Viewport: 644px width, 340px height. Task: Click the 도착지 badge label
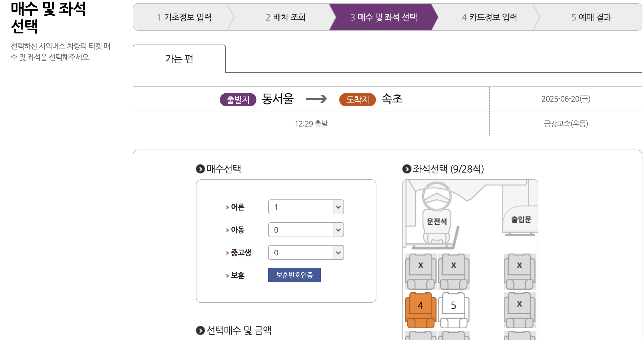(x=357, y=100)
